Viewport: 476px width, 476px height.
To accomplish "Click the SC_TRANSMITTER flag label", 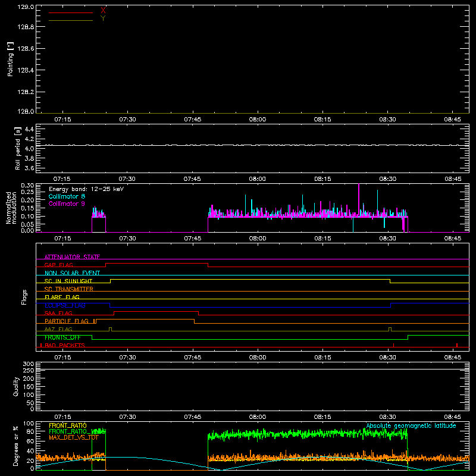I will tap(68, 289).
